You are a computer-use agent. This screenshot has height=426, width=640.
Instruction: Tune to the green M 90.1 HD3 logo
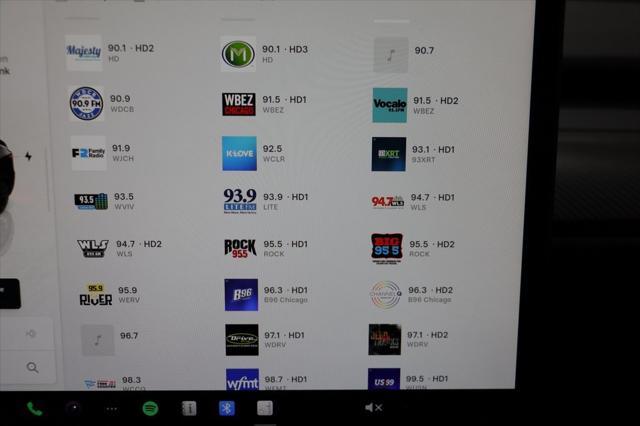[238, 53]
